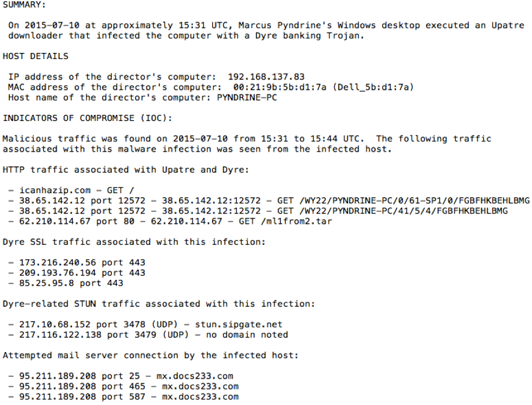Click MAC address 00:21:9b:5b:d1:7a
Image resolution: width=532 pixels, height=405 pixels.
280,87
